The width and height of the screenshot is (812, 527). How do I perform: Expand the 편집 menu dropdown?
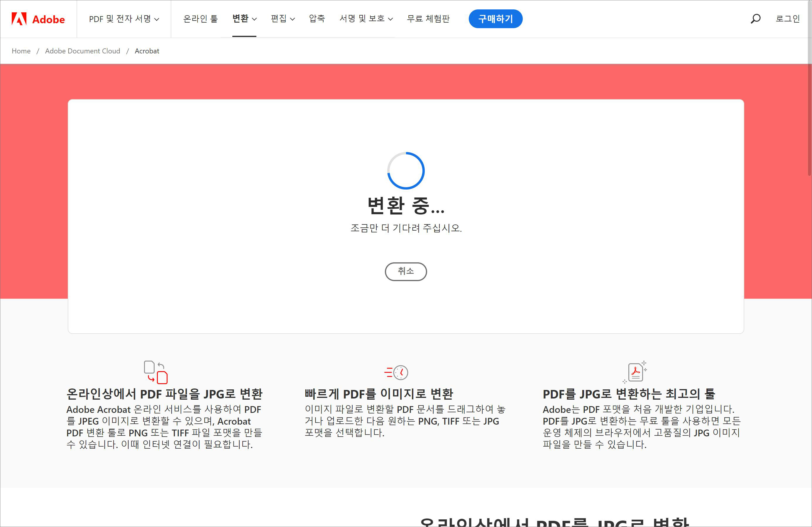pyautogui.click(x=282, y=19)
